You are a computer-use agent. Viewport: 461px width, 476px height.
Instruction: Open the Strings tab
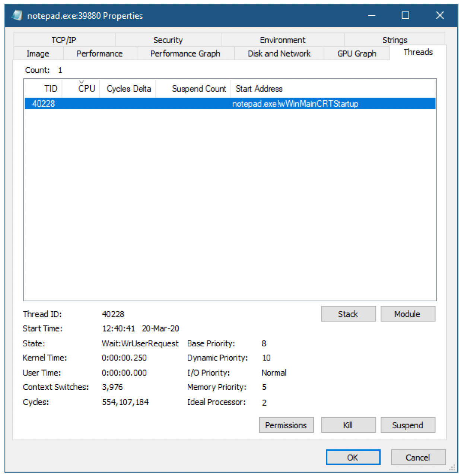click(x=395, y=40)
